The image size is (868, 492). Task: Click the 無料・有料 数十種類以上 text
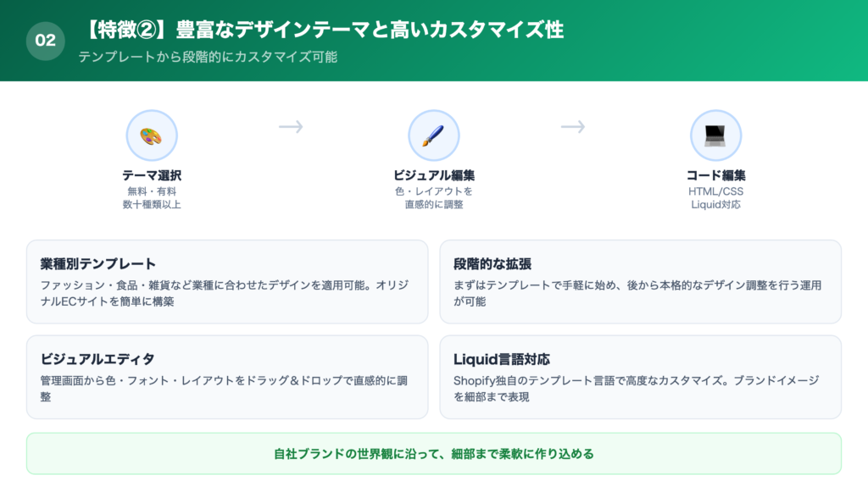click(152, 198)
